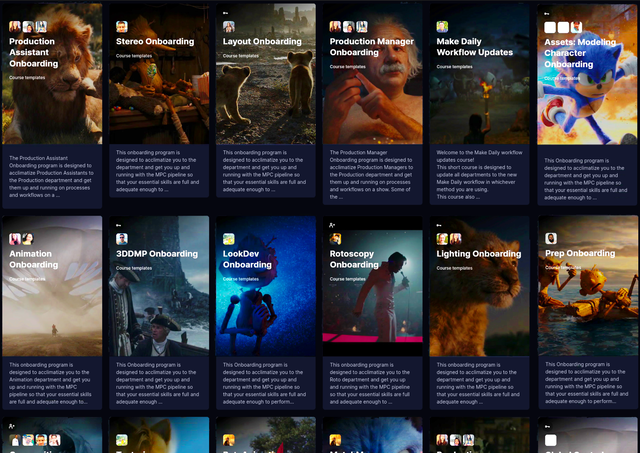The height and width of the screenshot is (453, 640).
Task: Click 'Course templates' under Stereo Onboarding
Action: pyautogui.click(x=134, y=56)
